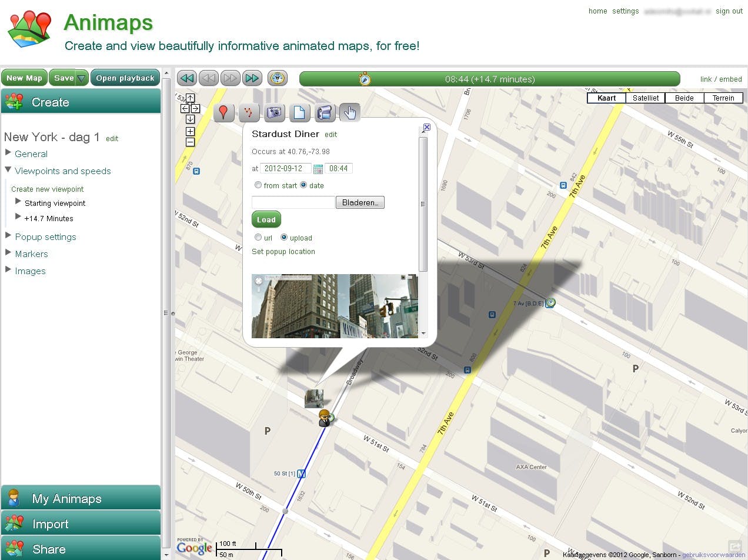Zoom in the map with plus button

pyautogui.click(x=190, y=131)
